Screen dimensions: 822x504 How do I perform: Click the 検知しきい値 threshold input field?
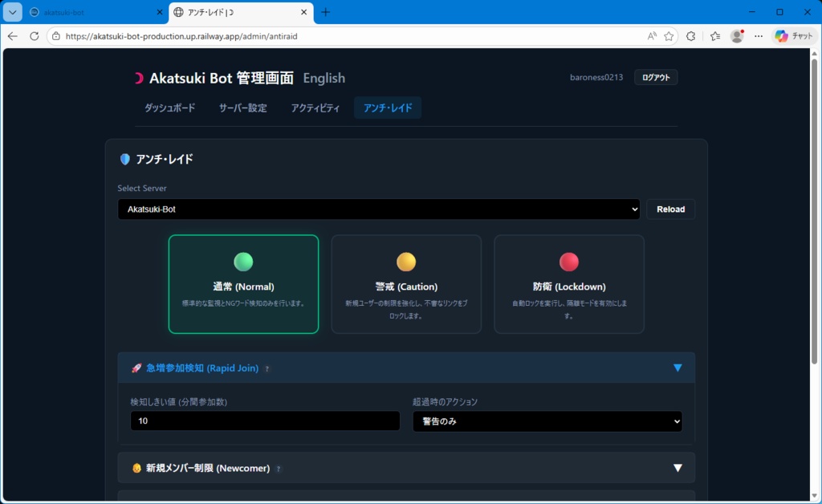265,421
